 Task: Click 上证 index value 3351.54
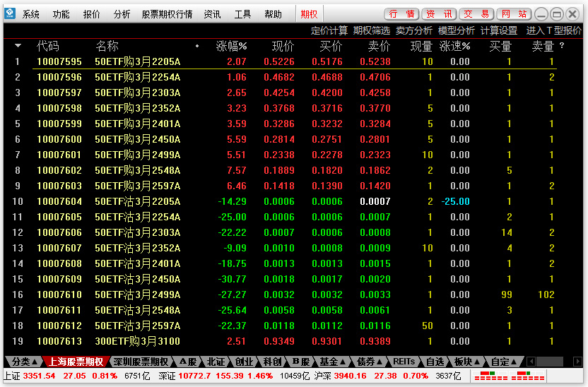[39, 376]
